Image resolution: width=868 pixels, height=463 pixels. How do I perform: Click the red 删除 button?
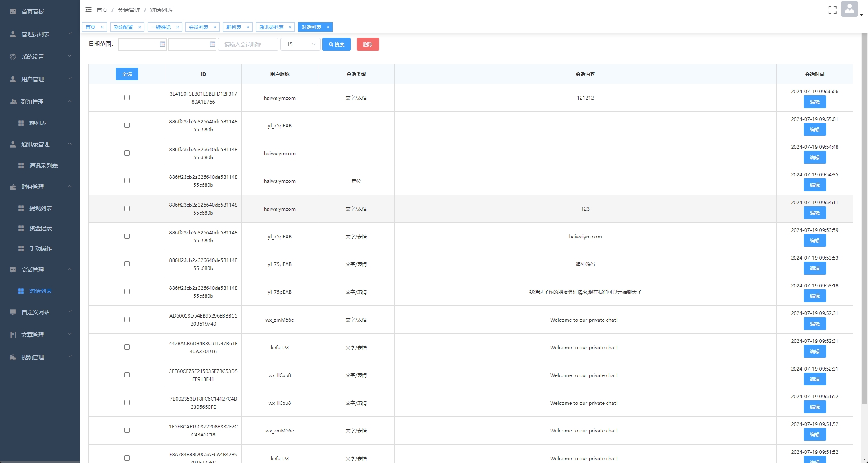[x=368, y=44]
